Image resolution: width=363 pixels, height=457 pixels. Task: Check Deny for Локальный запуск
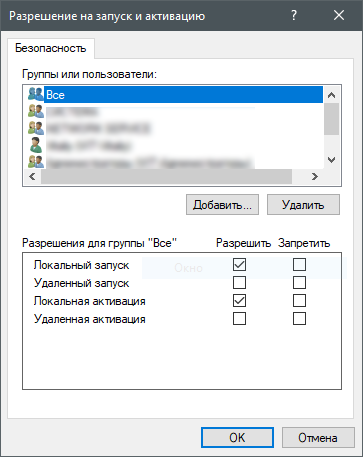click(x=299, y=265)
